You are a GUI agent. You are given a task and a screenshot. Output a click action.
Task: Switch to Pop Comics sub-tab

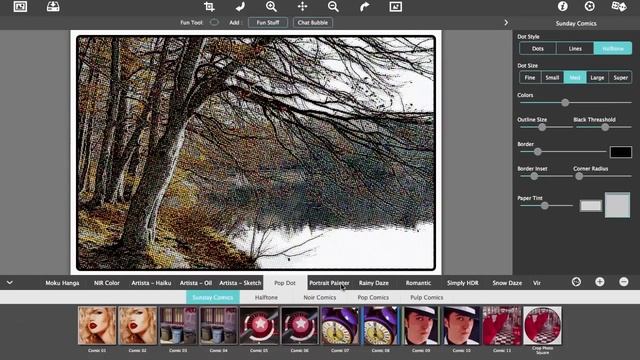tap(373, 297)
